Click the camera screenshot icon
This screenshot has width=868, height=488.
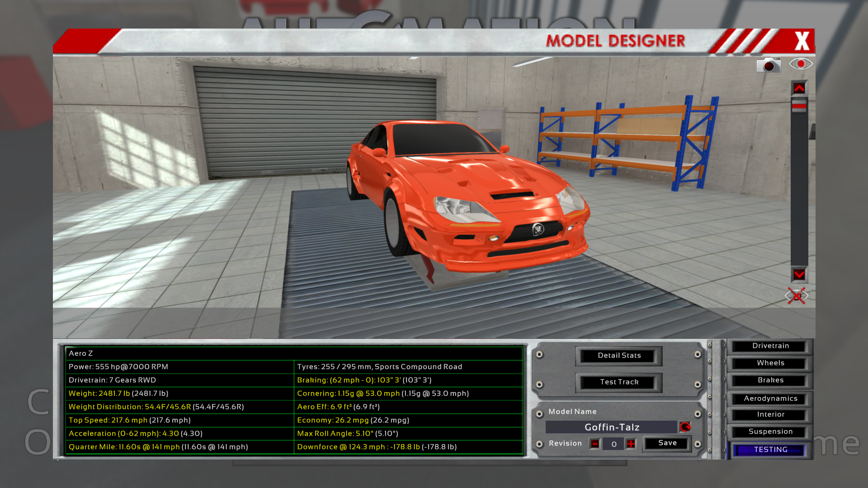pos(769,65)
